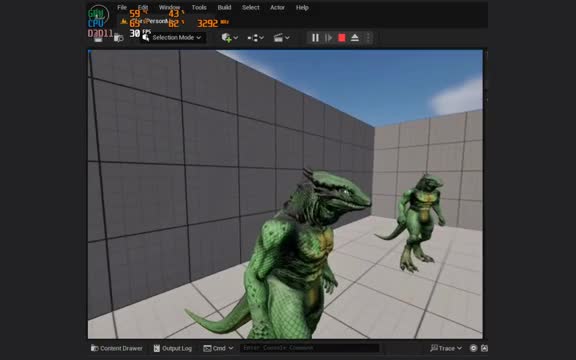576x360 pixels.
Task: Open the Output Log
Action: (x=173, y=348)
